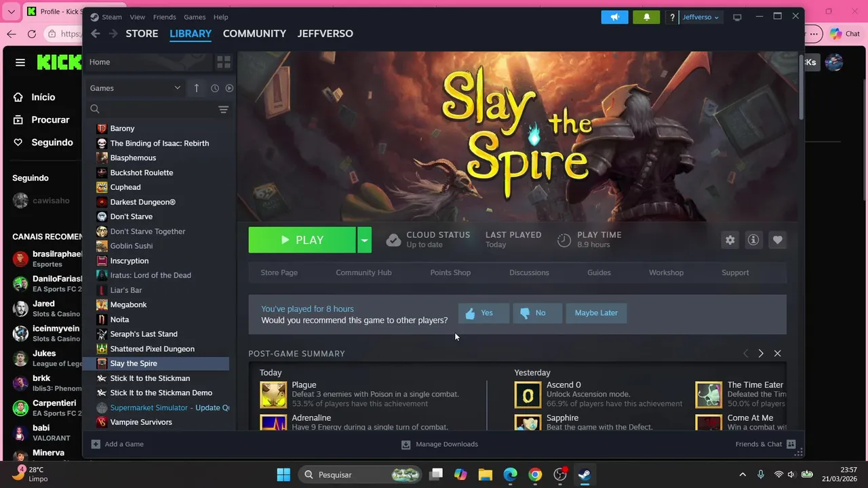Open game settings gear icon

coord(730,240)
